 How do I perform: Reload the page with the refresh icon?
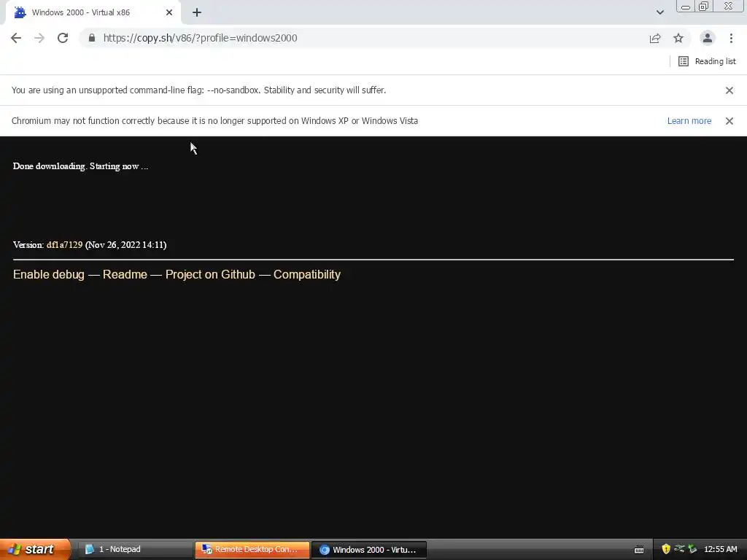click(63, 38)
